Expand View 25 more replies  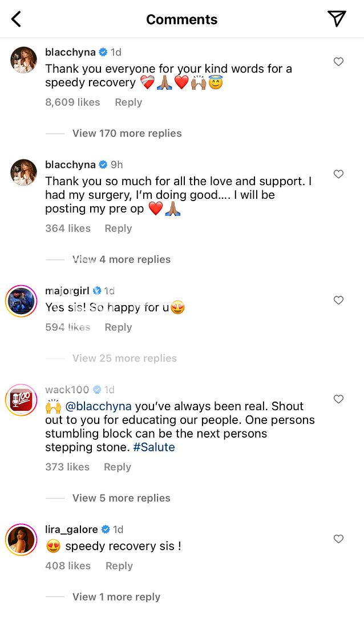(124, 358)
